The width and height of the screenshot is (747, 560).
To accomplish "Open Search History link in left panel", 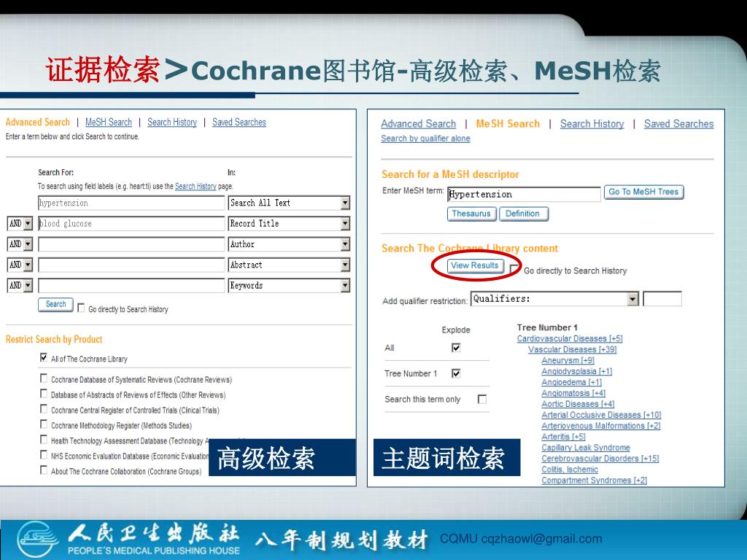I will pyautogui.click(x=172, y=122).
